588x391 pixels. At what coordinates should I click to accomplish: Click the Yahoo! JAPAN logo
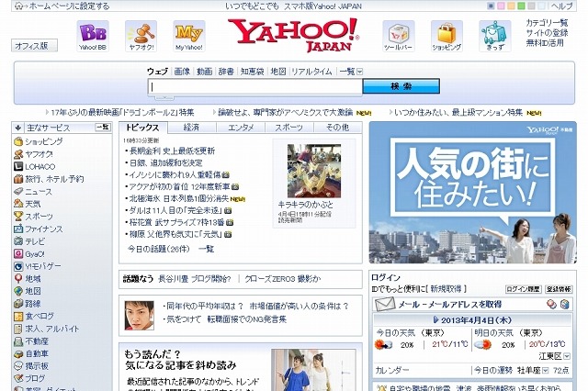pos(293,35)
